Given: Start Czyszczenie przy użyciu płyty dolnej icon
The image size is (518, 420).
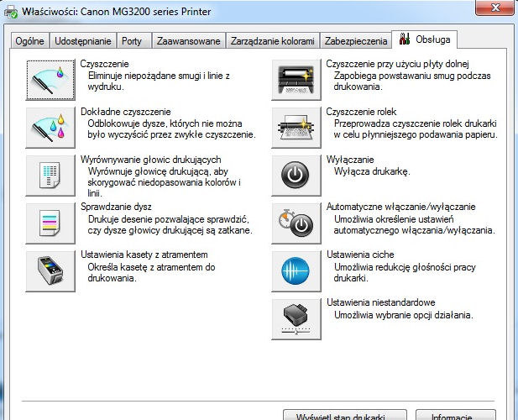Looking at the screenshot, I should (x=296, y=80).
